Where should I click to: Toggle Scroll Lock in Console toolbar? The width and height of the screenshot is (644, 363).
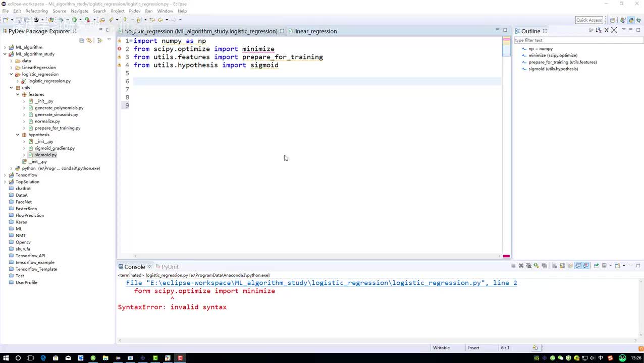[562, 266]
